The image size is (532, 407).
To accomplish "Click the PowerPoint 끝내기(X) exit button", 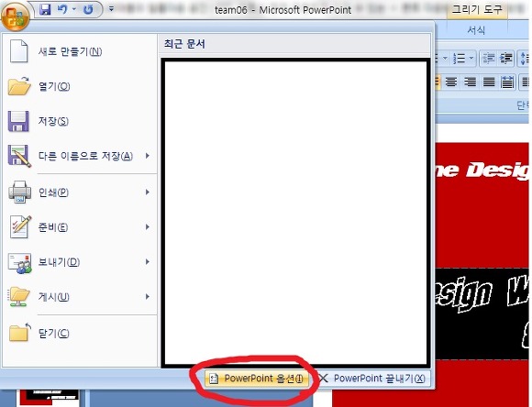I will click(372, 379).
